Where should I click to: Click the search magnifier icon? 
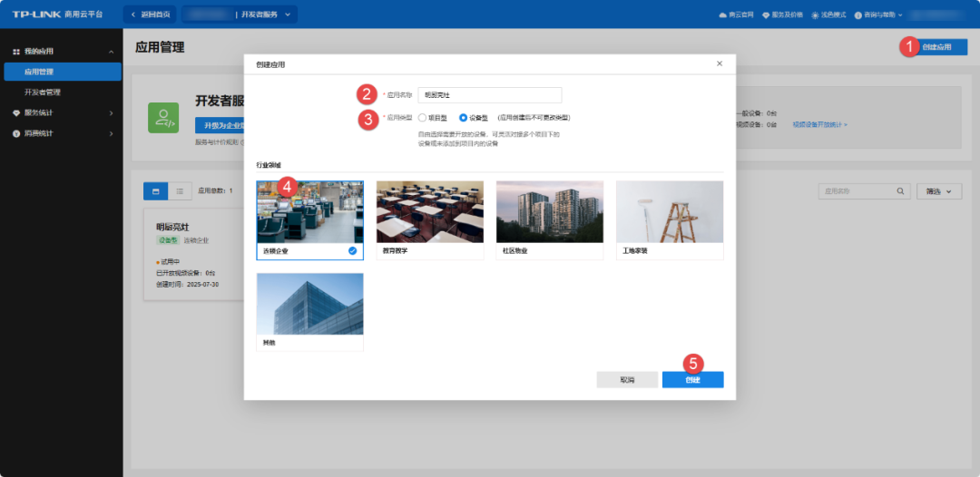pyautogui.click(x=900, y=191)
